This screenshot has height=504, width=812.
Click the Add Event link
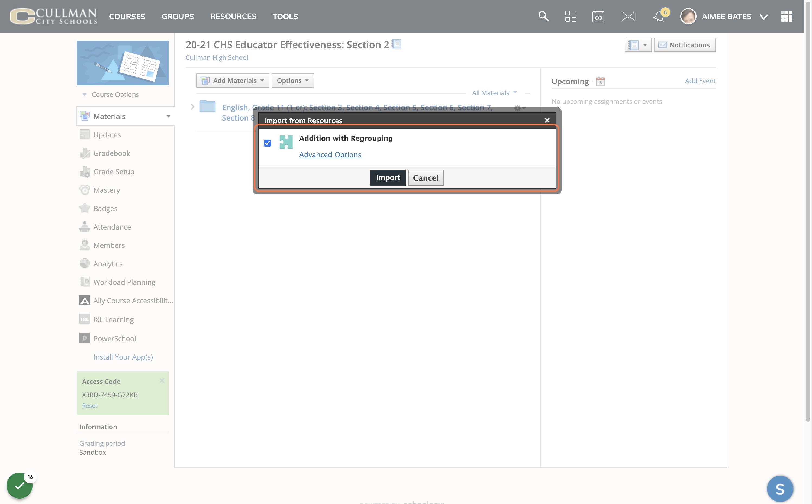[x=700, y=81]
